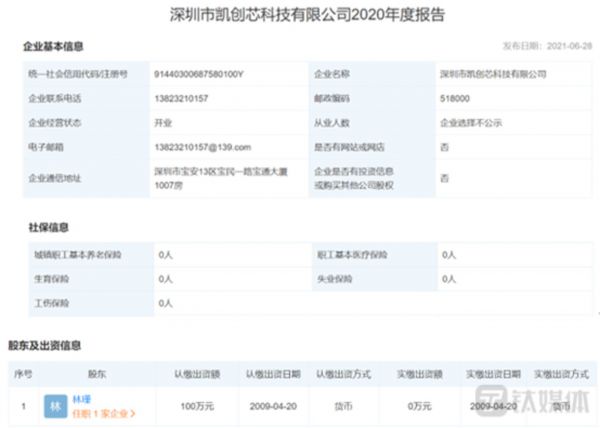
Task: Click the 100万元 subscribed amount cell
Action: tap(196, 407)
